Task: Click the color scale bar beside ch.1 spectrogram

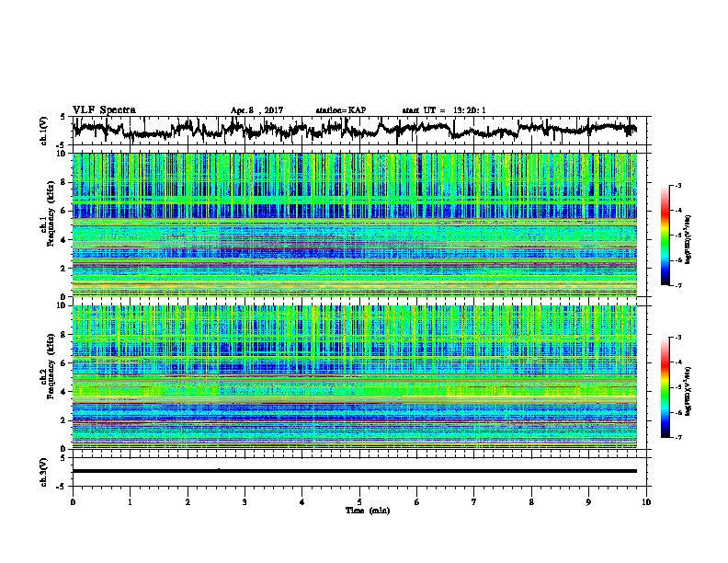Action: [x=665, y=236]
